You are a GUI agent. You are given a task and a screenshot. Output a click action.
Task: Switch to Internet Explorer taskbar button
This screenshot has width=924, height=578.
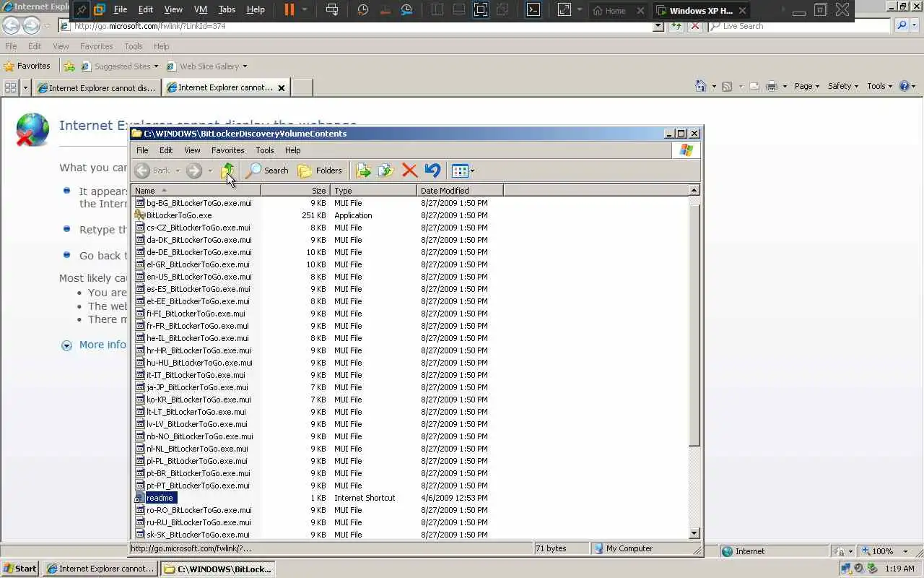coord(100,569)
